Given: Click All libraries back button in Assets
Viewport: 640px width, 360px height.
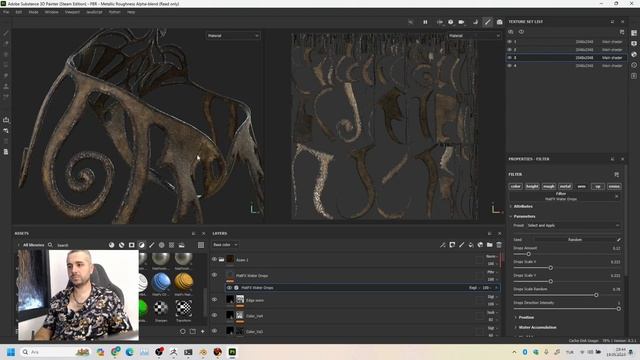Looking at the screenshot, I should click(x=31, y=245).
